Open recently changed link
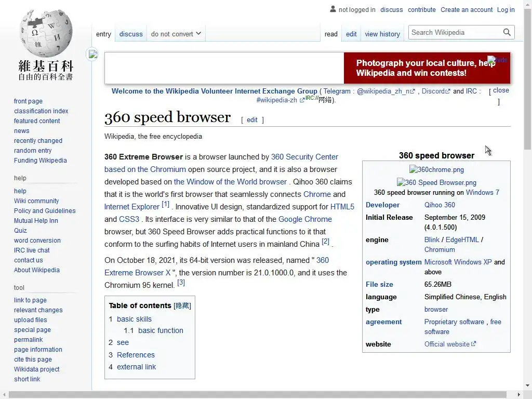The width and height of the screenshot is (532, 399). pyautogui.click(x=38, y=140)
